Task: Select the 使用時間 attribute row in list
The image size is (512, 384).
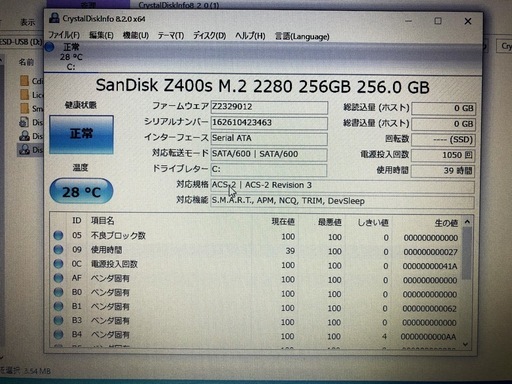Action: point(256,250)
